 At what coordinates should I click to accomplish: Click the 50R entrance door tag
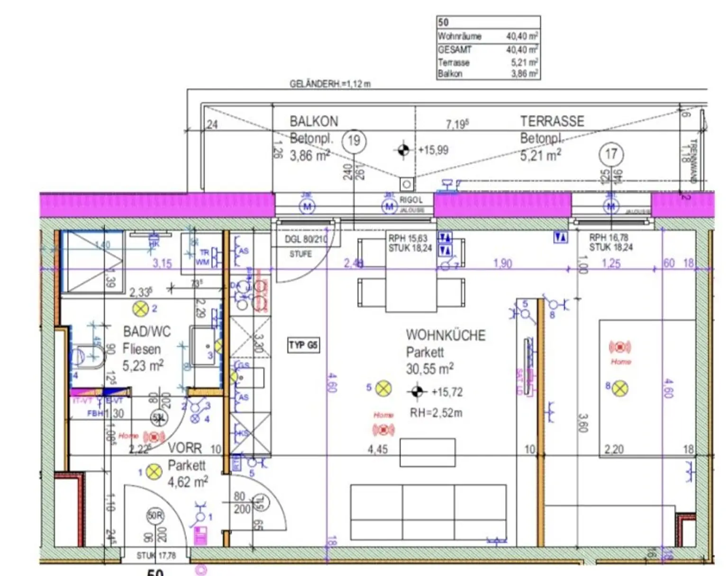click(155, 515)
